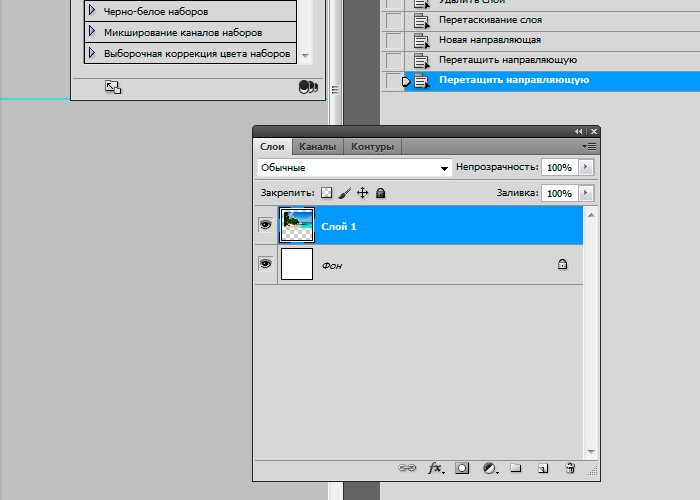700x500 pixels.
Task: Toggle checkbox beside Новая направляющая step
Action: 394,40
